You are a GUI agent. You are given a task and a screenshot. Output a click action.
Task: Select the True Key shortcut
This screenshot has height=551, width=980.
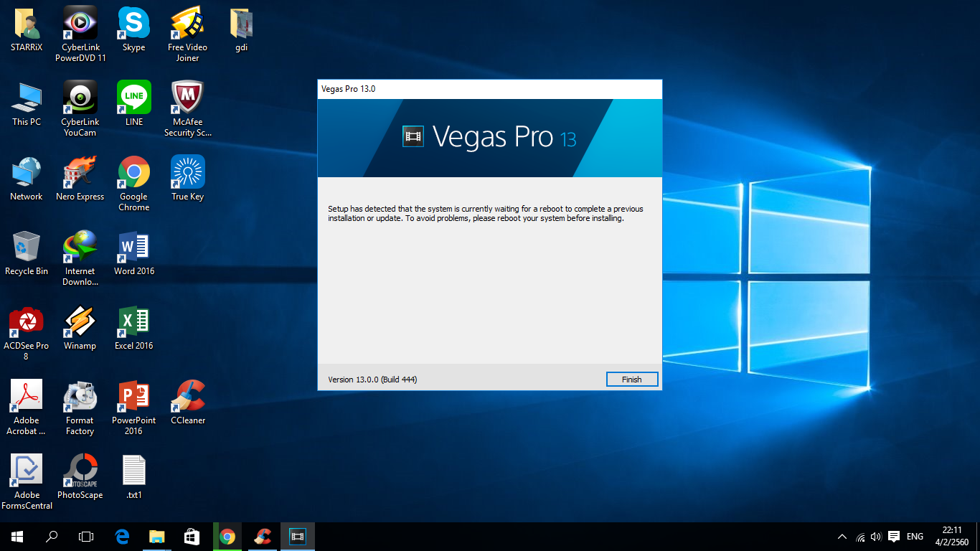(x=188, y=179)
